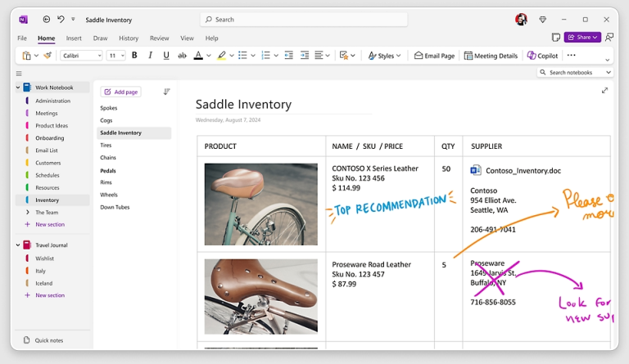This screenshot has height=364, width=629.
Task: Open the highlight color dropdown arrow
Action: (232, 56)
